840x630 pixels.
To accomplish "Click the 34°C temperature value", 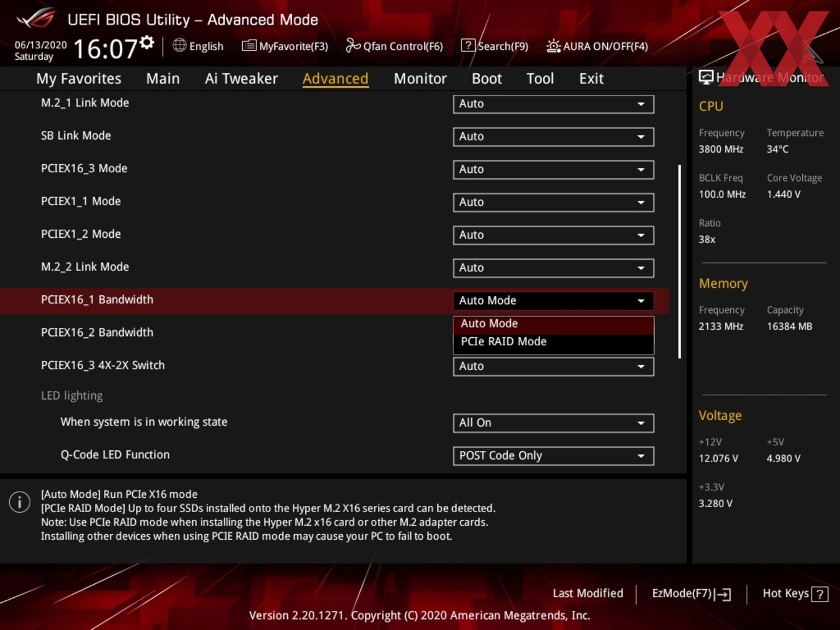I will point(778,149).
